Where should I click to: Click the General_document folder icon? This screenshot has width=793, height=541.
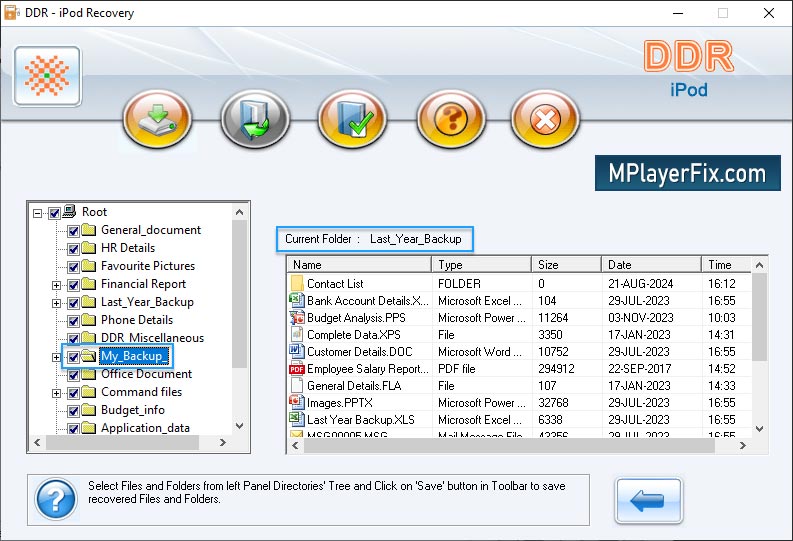[x=89, y=230]
